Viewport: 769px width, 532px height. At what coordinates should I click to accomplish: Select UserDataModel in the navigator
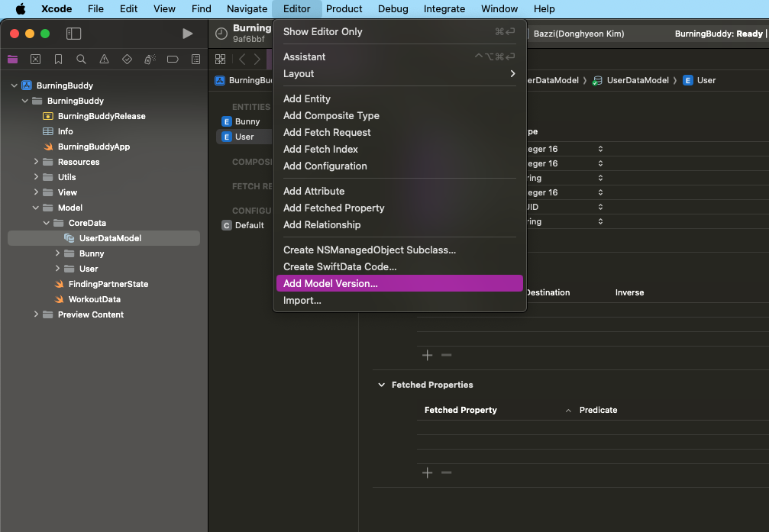[x=104, y=238]
